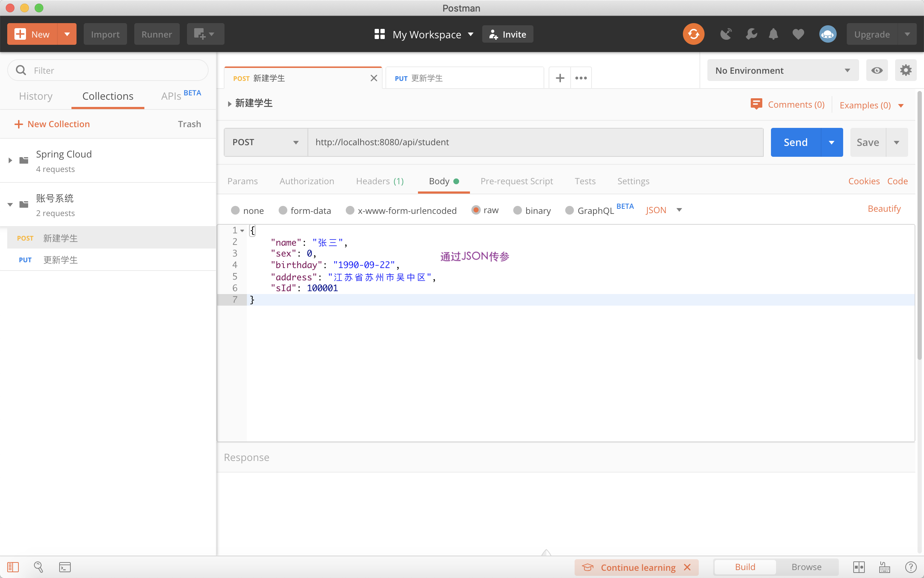Open the wrench settings icon
This screenshot has width=924, height=578.
[x=751, y=34]
